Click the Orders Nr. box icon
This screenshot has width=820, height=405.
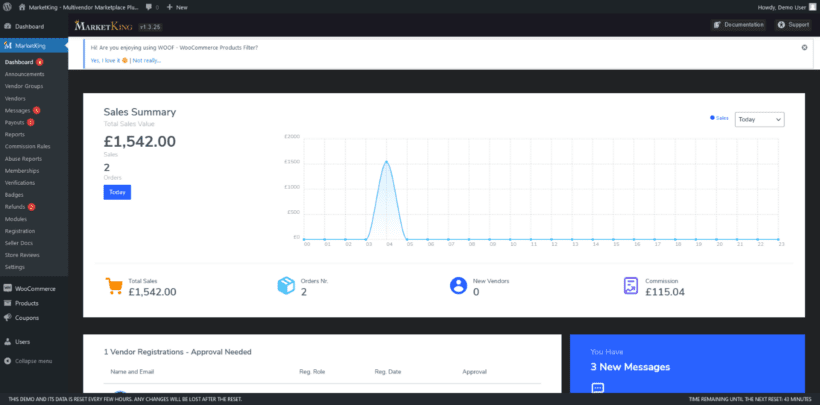[286, 286]
